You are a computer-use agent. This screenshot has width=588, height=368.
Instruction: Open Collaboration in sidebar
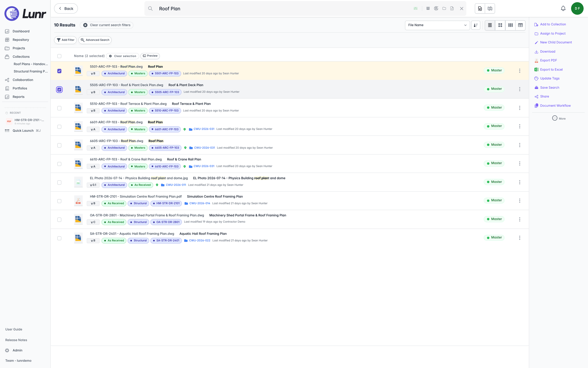click(x=23, y=80)
